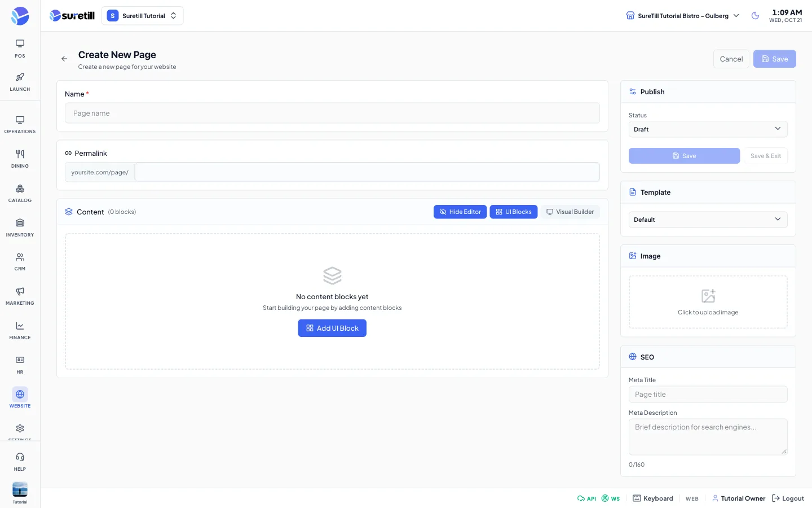Screen dimensions: 812x508
Task: Switch to Visual Builder mode
Action: pyautogui.click(x=570, y=212)
